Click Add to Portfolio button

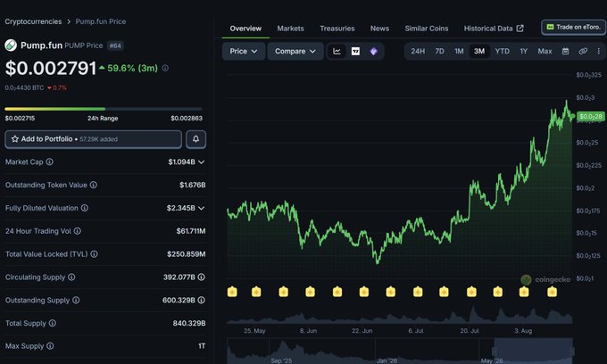(x=94, y=139)
